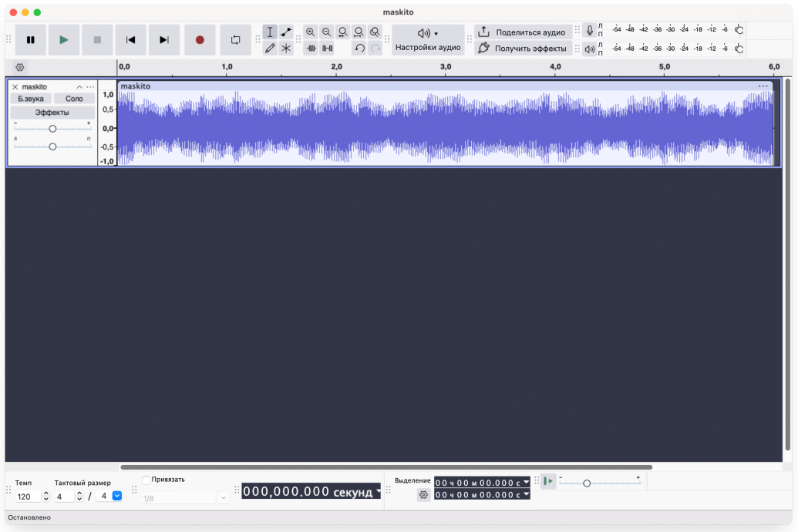Trim audio outside selection
This screenshot has height=532, width=798.
pos(312,48)
